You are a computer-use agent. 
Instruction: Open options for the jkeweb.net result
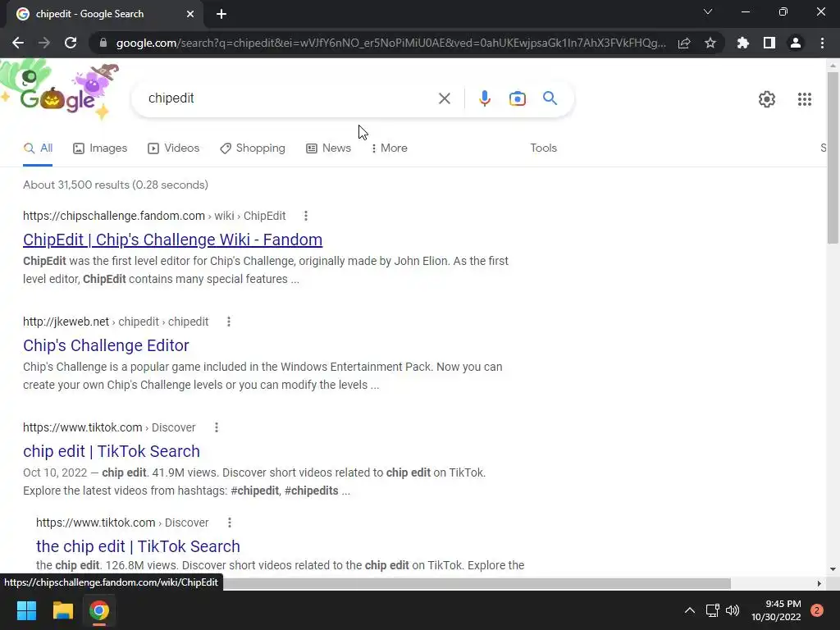[x=228, y=322]
